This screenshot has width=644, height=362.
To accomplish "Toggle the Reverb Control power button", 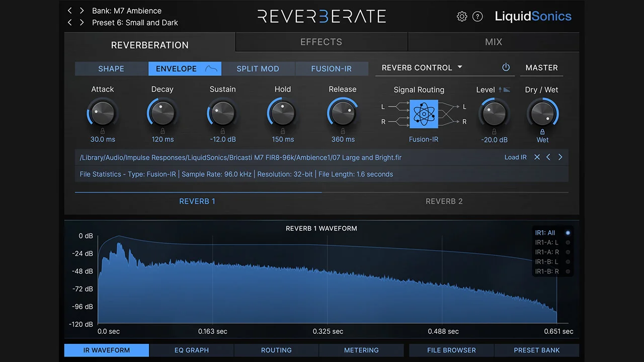I will (506, 67).
